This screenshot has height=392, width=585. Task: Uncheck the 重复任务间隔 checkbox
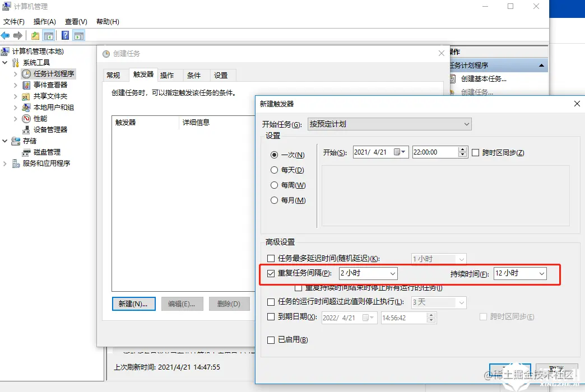271,274
